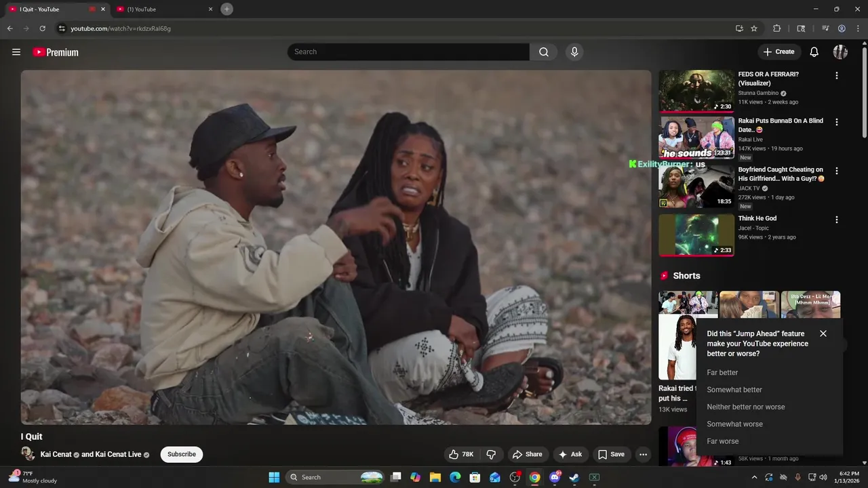Select "Far better" survey option
The height and width of the screenshot is (488, 868).
722,373
